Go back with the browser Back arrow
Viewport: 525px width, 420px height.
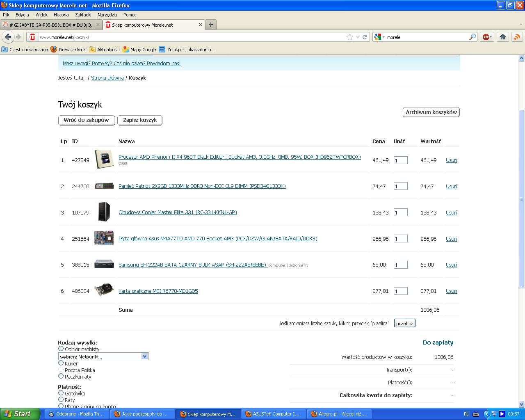click(8, 37)
